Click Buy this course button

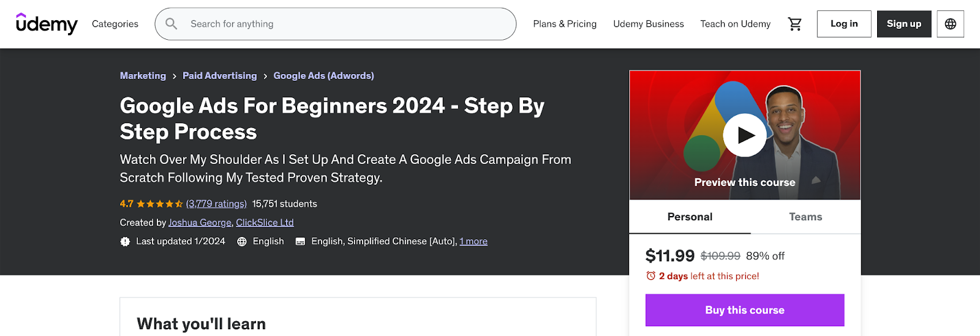point(745,310)
